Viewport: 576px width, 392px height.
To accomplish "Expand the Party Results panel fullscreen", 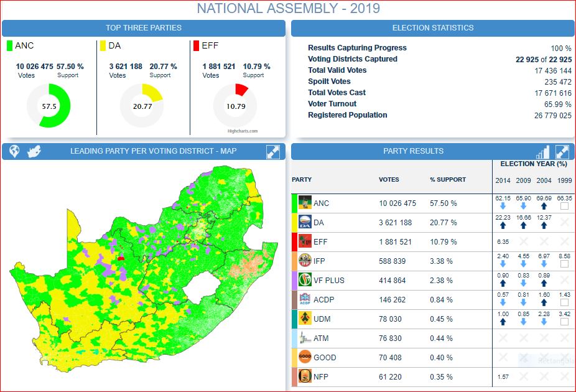I will point(562,151).
